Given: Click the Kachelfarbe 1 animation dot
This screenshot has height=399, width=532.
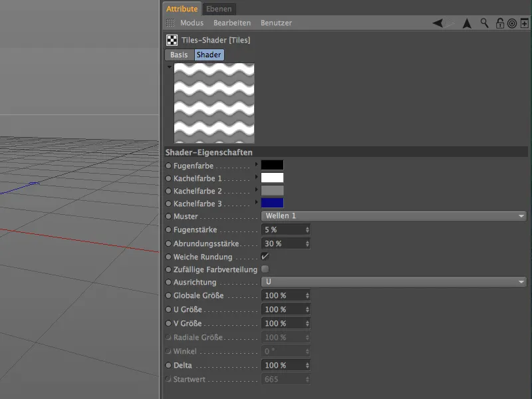Looking at the screenshot, I should click(x=168, y=178).
